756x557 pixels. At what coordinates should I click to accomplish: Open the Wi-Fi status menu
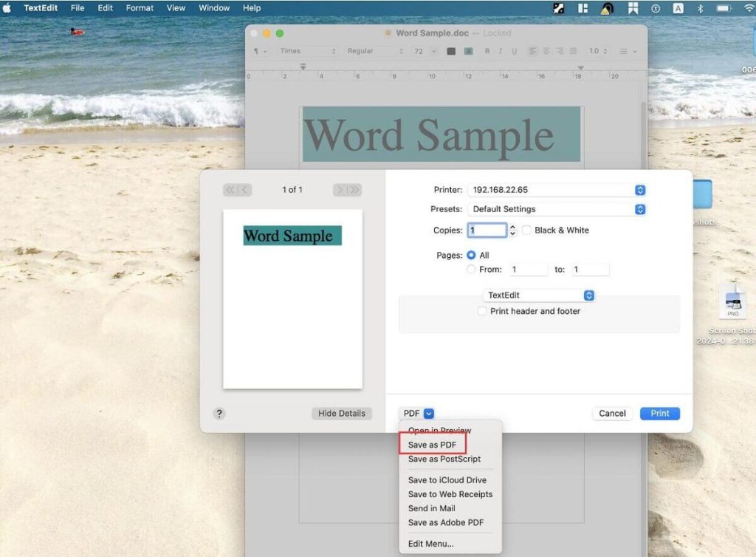(749, 8)
